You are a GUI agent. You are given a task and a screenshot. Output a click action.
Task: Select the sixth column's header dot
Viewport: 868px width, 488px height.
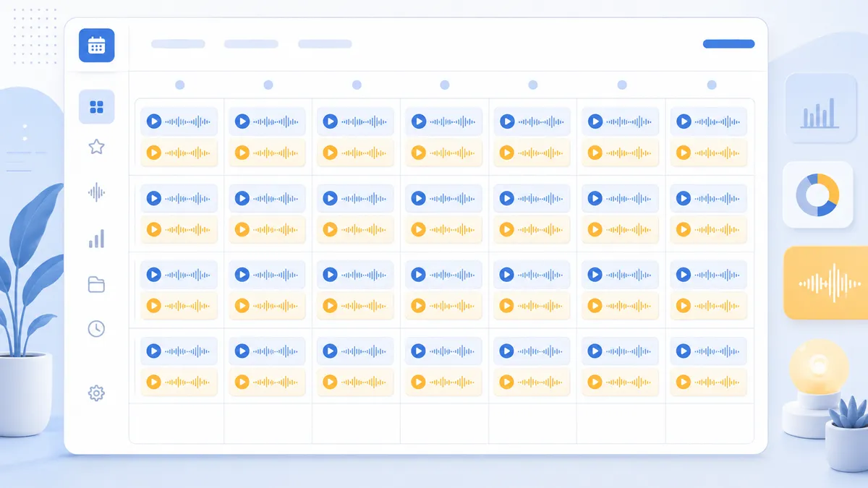point(622,85)
